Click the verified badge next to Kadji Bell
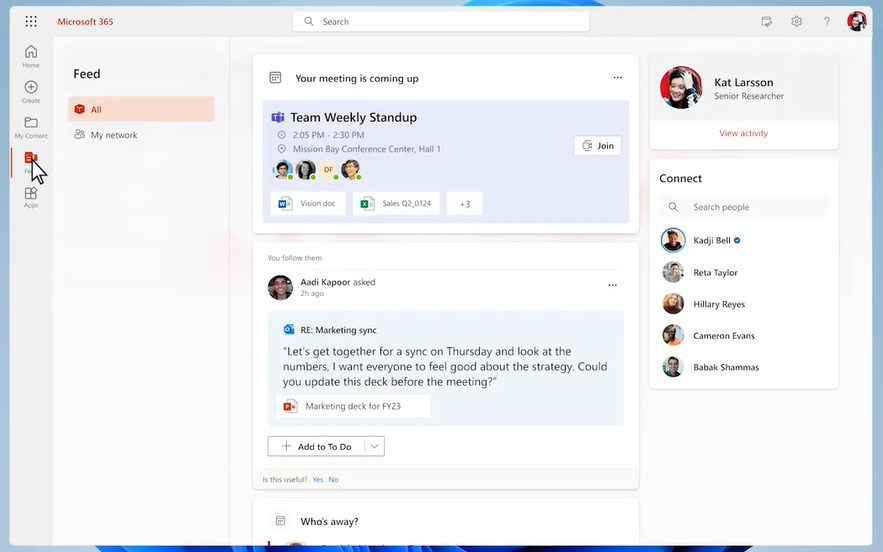The width and height of the screenshot is (883, 552). [x=737, y=241]
